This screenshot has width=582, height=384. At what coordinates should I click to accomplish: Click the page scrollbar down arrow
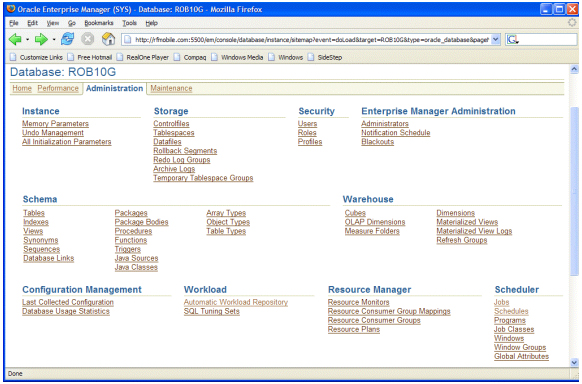(574, 362)
